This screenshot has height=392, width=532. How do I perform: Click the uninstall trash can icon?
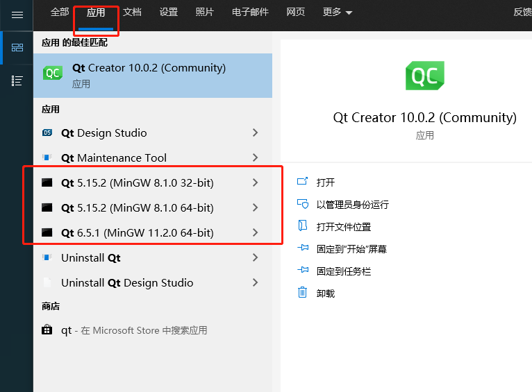(302, 292)
